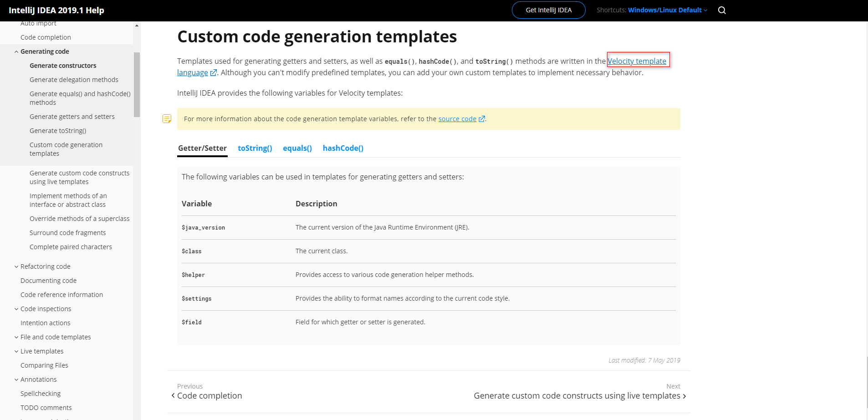The width and height of the screenshot is (868, 420).
Task: Click the "Get IntelliJ IDEA" button
Action: click(x=548, y=10)
